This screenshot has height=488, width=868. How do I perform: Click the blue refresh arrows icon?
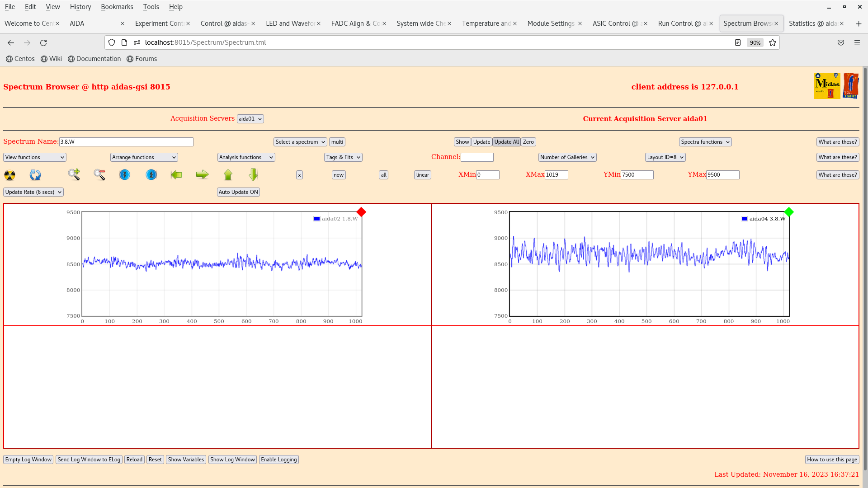[x=35, y=175]
